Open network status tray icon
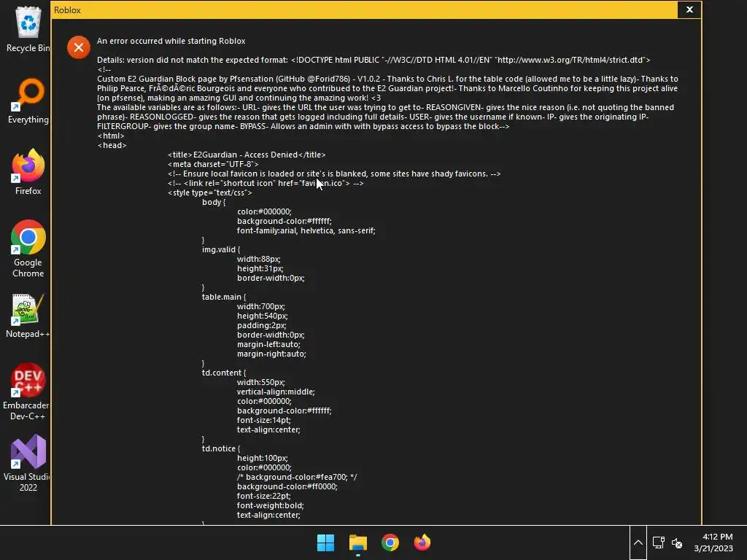The width and height of the screenshot is (747, 560). coord(659,542)
